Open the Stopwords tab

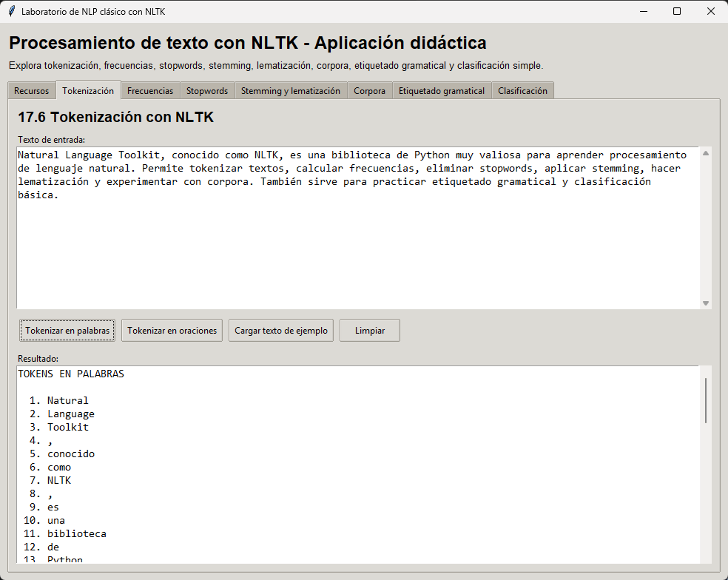pos(207,90)
